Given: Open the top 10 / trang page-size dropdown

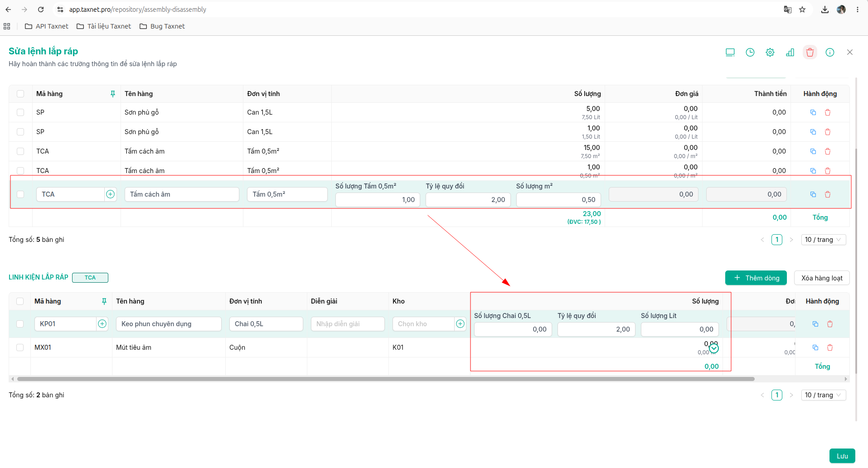Looking at the screenshot, I should (x=823, y=240).
